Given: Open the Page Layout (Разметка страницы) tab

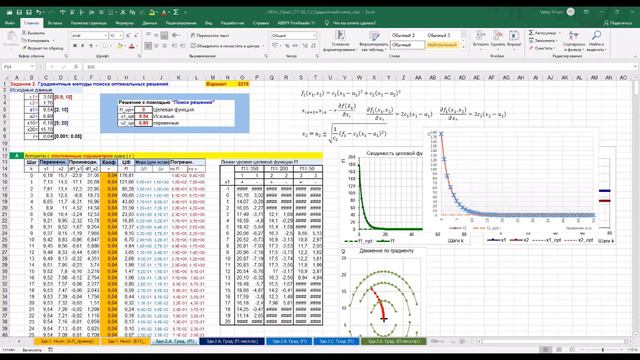Looking at the screenshot, I should click(89, 23).
